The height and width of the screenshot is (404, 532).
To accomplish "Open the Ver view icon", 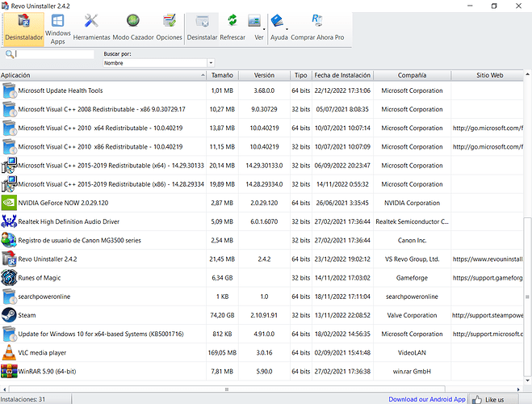I will (x=254, y=21).
